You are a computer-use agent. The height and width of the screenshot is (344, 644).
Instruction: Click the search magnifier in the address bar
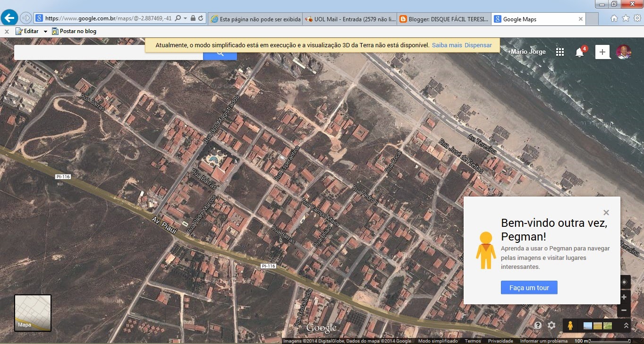coord(178,18)
